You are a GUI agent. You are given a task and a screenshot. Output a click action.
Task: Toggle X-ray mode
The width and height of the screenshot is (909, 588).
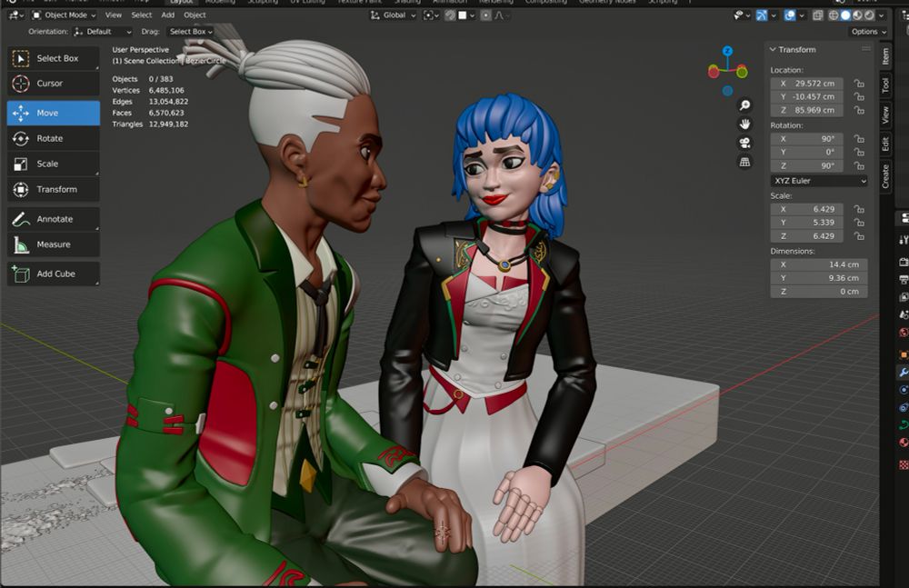pyautogui.click(x=817, y=15)
